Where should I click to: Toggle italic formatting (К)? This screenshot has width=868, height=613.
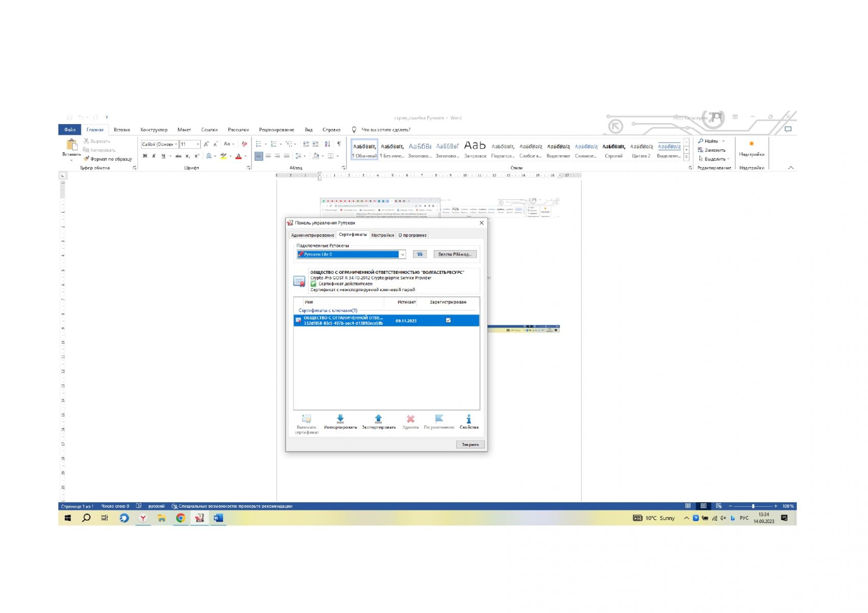[x=154, y=156]
